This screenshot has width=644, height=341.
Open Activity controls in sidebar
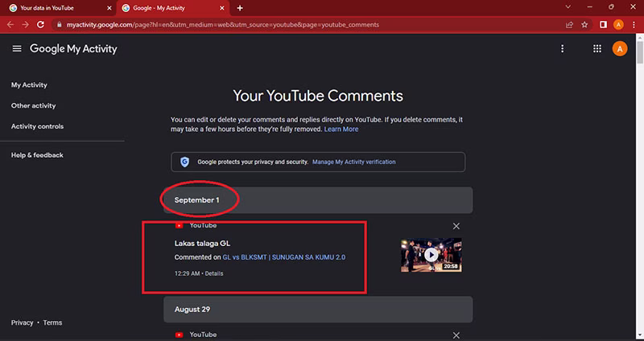coord(37,126)
